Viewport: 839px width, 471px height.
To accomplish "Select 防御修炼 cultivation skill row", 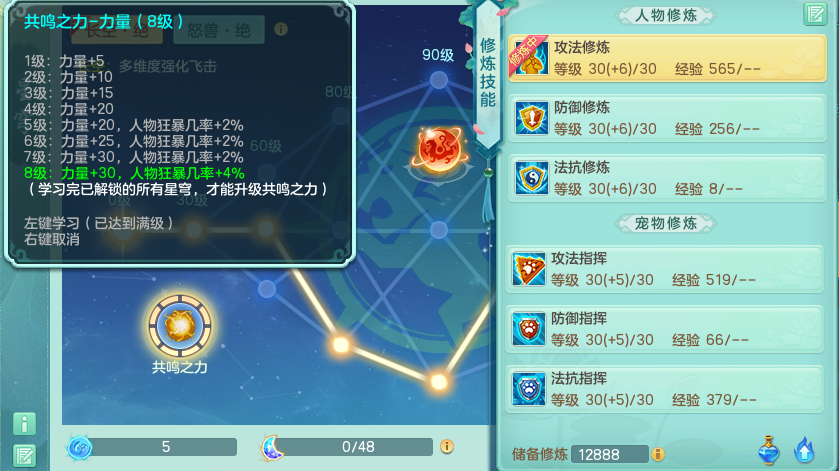I will 667,118.
